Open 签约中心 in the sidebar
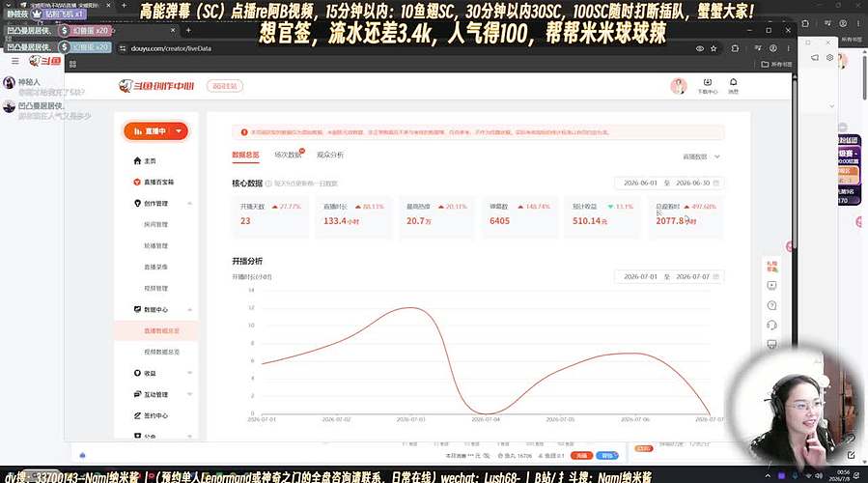The height and width of the screenshot is (483, 868). tap(152, 415)
